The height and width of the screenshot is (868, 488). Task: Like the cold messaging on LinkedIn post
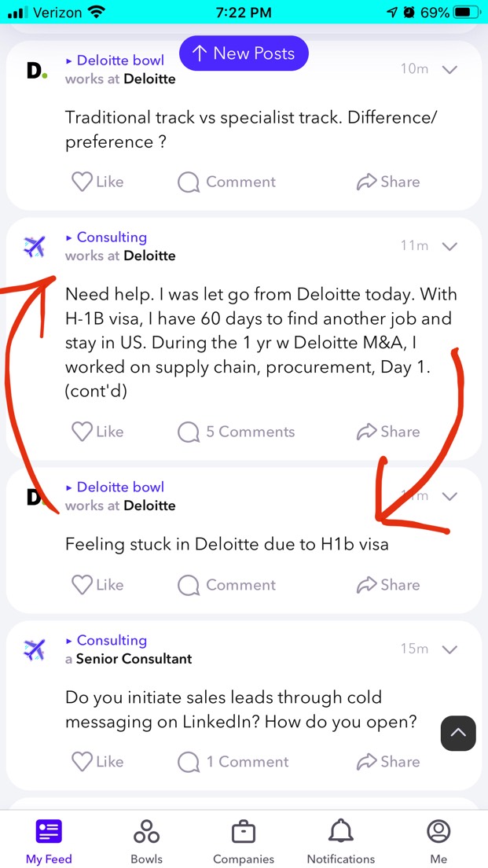click(98, 761)
